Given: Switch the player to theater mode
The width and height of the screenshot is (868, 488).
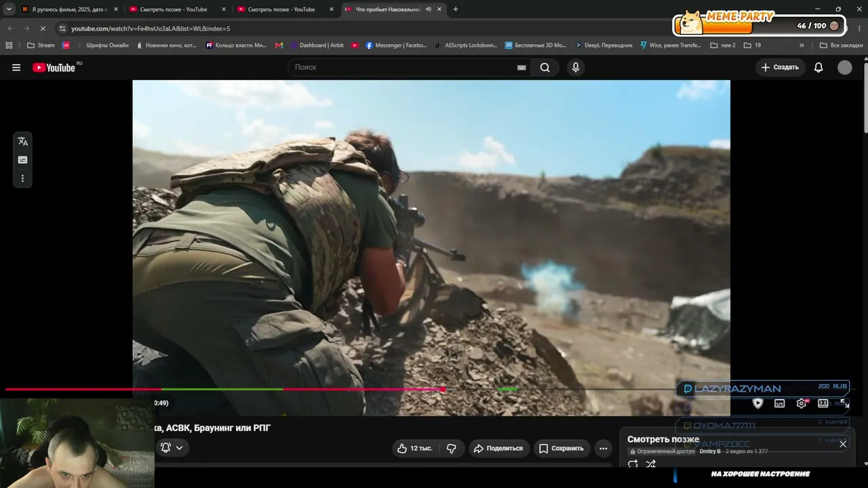Looking at the screenshot, I should point(823,403).
